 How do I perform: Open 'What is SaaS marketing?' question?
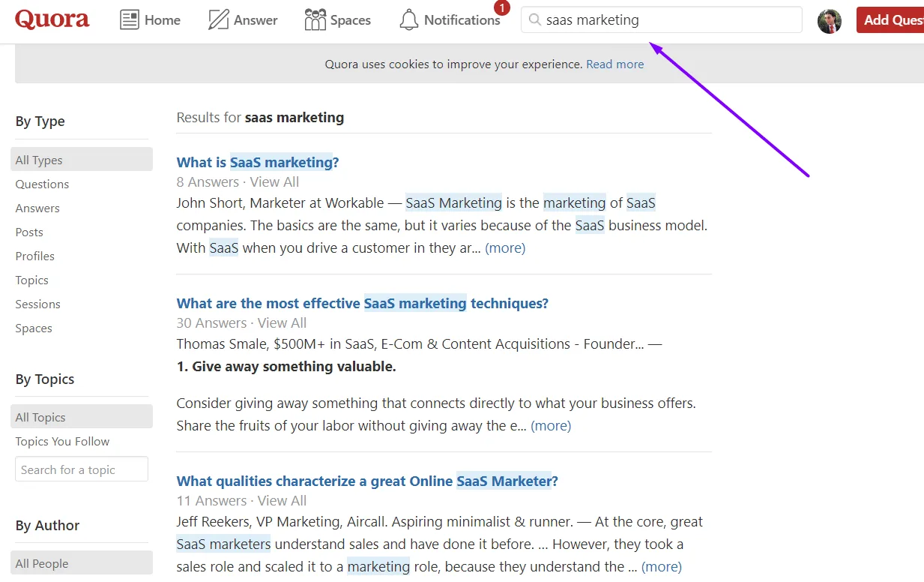(x=258, y=162)
